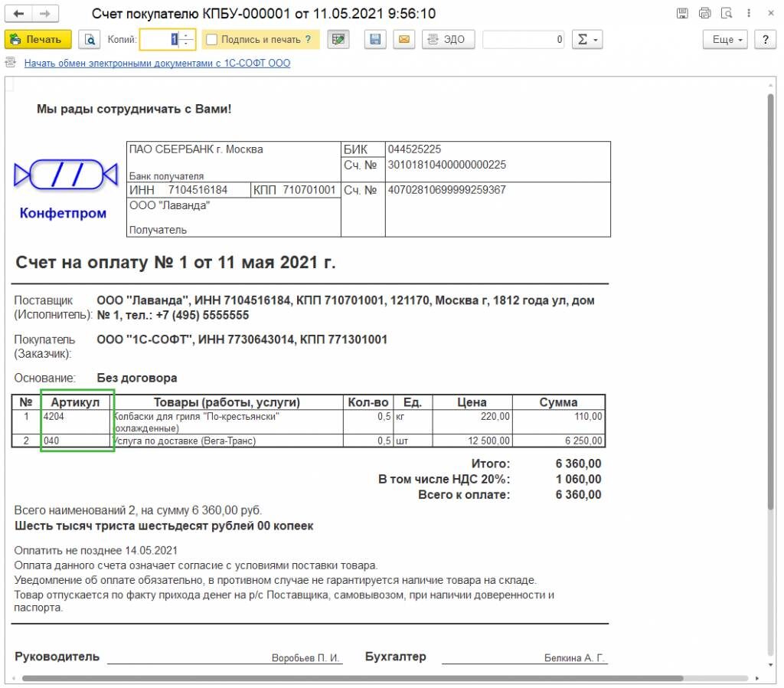
Task: Click the ЭДО button
Action: 448,40
